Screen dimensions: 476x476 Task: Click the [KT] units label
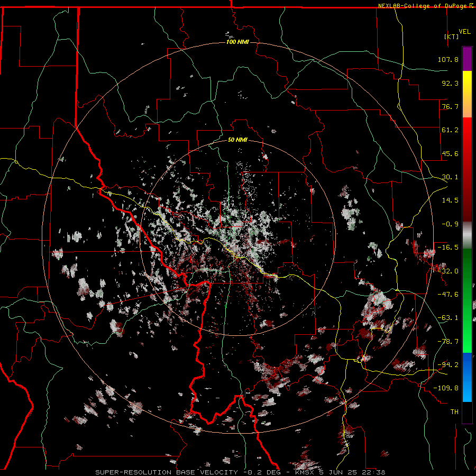pyautogui.click(x=452, y=36)
